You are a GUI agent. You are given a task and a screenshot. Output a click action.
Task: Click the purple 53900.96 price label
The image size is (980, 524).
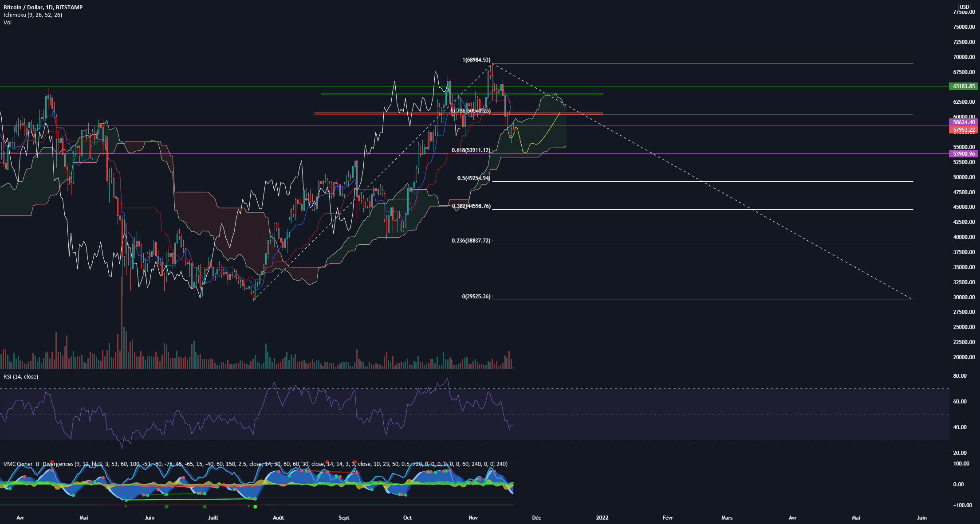click(964, 154)
